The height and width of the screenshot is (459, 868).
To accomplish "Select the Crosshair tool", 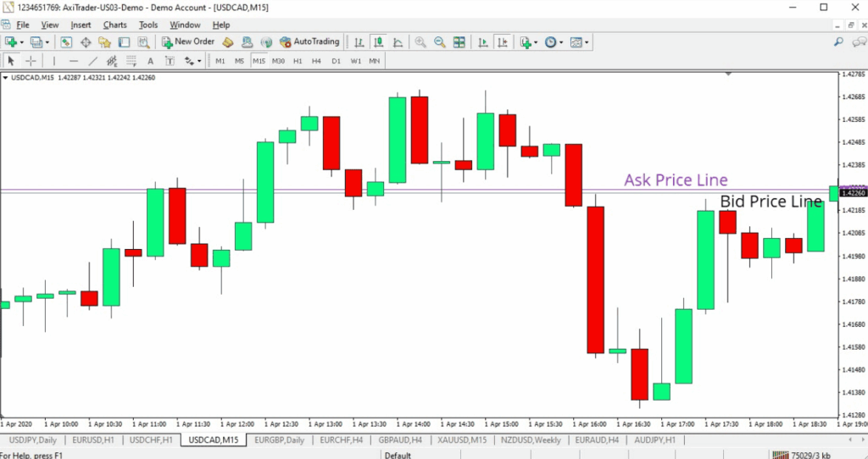I will [x=31, y=61].
